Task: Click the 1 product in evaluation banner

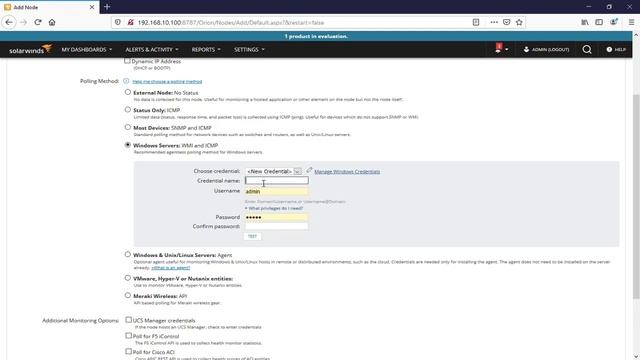Action: click(316, 36)
